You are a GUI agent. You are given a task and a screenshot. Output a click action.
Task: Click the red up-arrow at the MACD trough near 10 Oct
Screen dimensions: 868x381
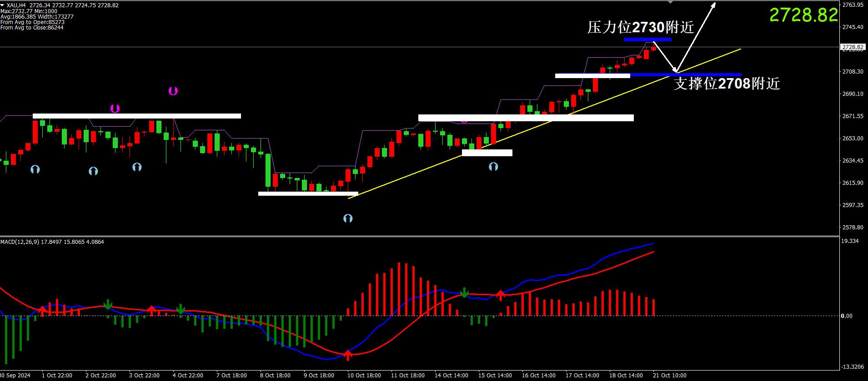pos(348,355)
